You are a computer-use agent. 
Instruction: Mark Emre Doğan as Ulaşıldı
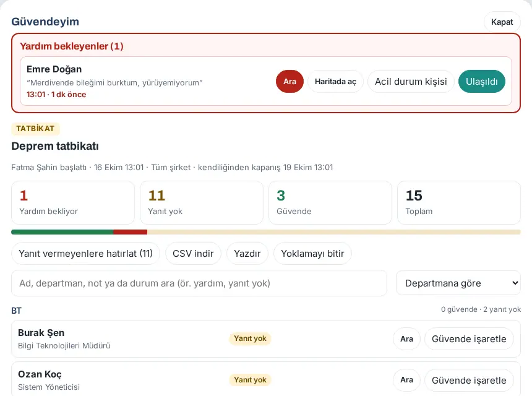(x=481, y=82)
